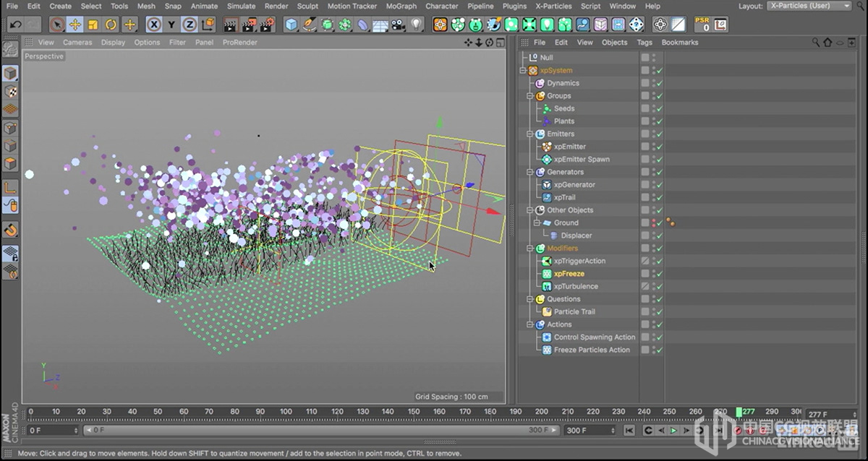Toggle xpTriggerAction layer box

click(645, 261)
